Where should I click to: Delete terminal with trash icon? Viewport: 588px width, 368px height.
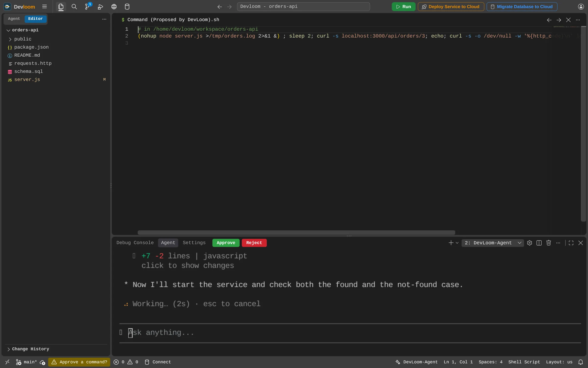pos(549,243)
